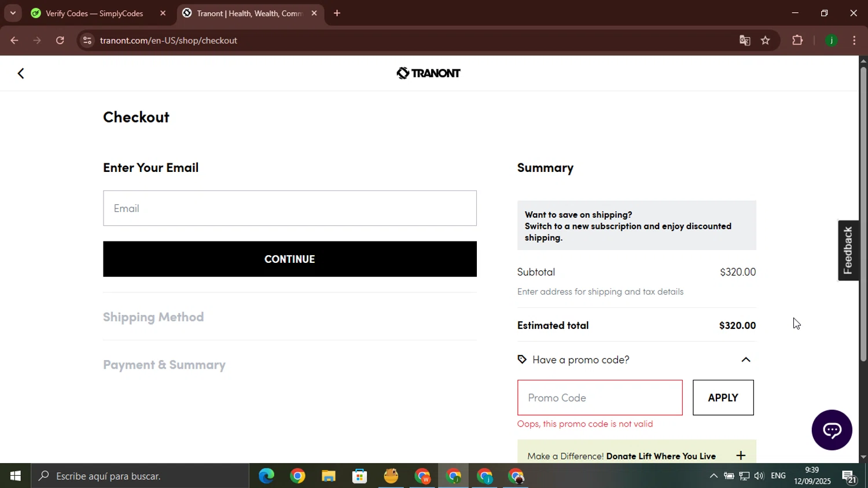Click the ENG language indicator
The height and width of the screenshot is (488, 868).
point(778,476)
